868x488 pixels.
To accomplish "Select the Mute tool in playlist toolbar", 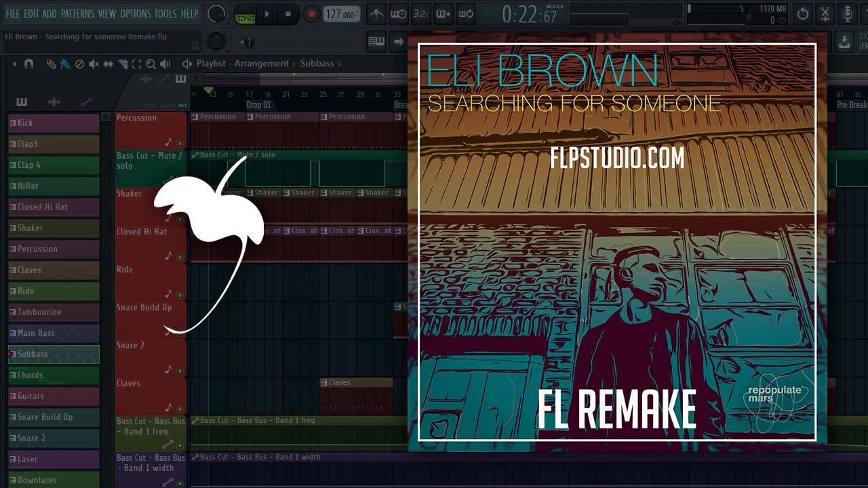I will [94, 64].
